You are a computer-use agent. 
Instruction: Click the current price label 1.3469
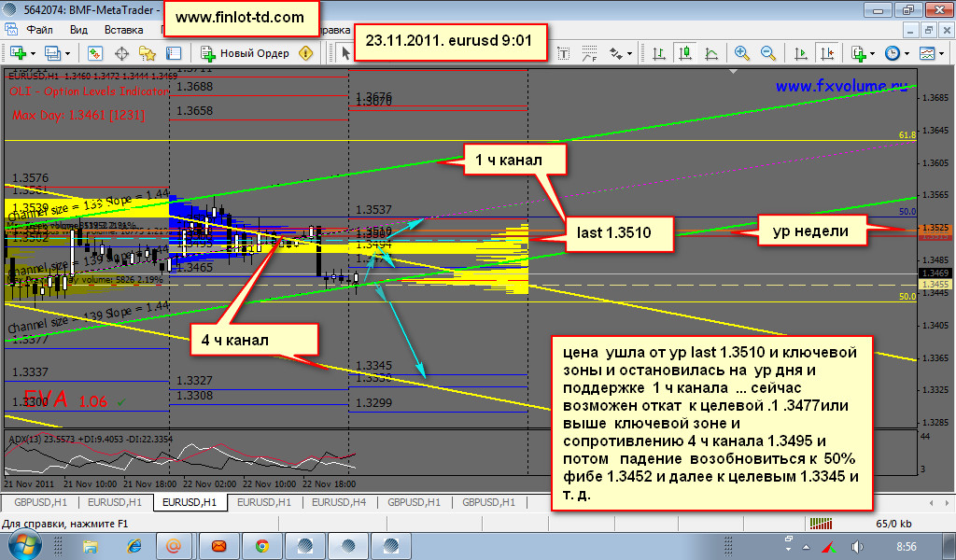click(935, 273)
